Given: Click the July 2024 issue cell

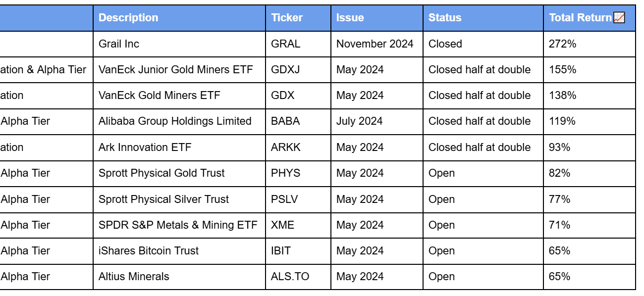Looking at the screenshot, I should [377, 121].
